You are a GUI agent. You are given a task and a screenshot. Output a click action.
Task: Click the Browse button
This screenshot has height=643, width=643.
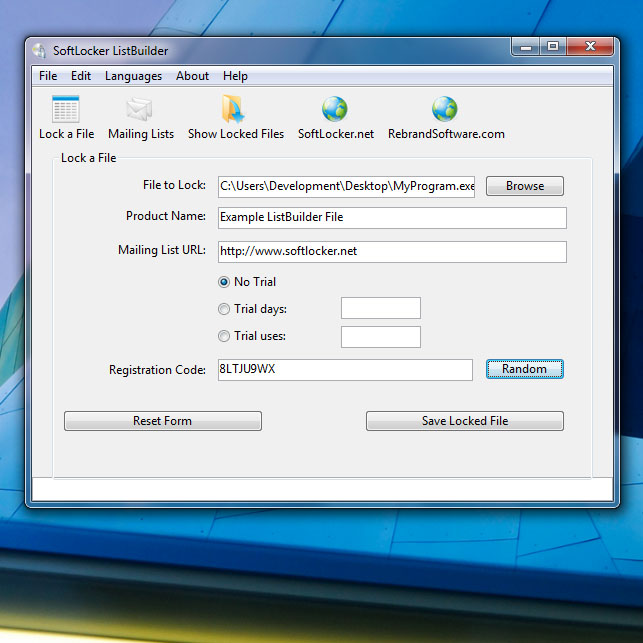pos(524,186)
